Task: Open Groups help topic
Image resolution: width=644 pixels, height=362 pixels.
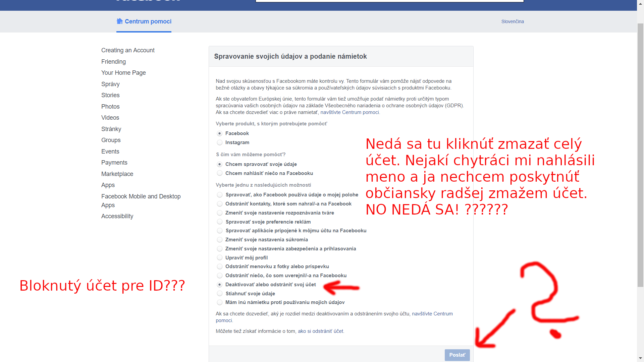Action: coord(111,140)
